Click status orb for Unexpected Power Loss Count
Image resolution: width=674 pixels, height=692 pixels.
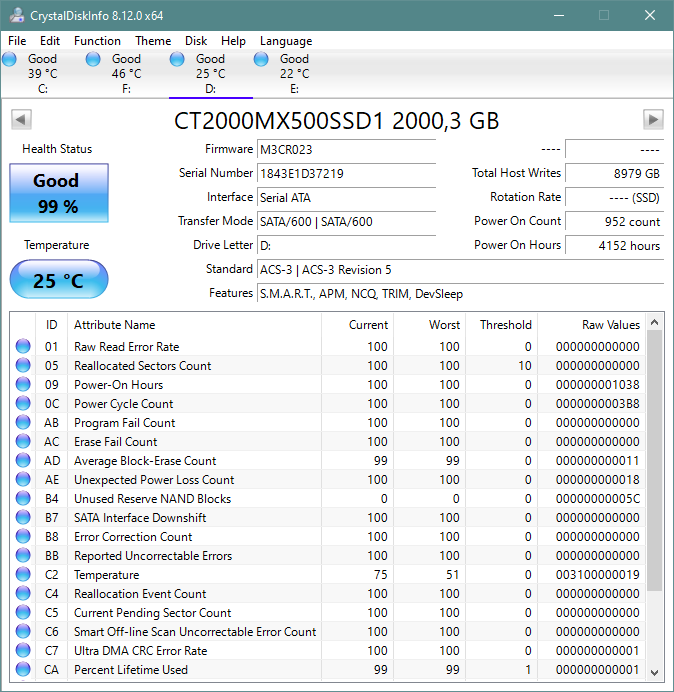(x=23, y=479)
